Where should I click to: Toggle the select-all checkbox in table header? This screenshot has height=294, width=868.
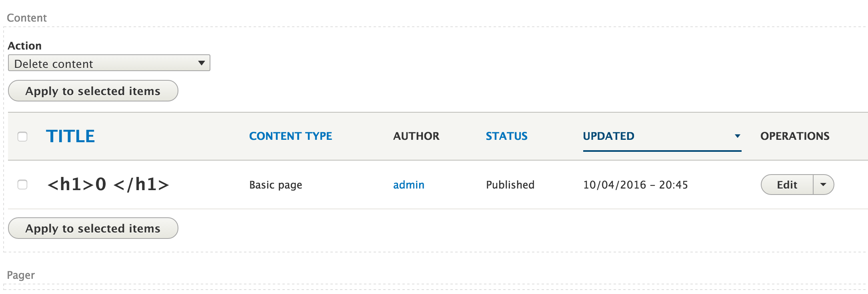[23, 136]
